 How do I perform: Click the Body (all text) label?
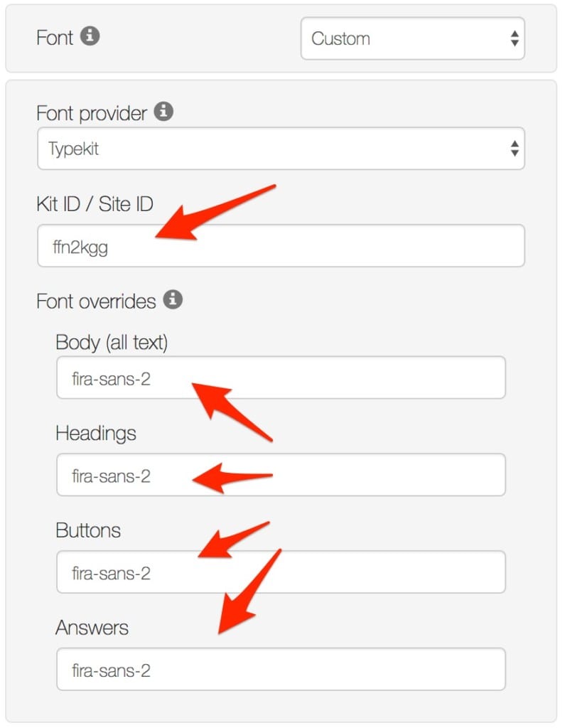point(112,343)
